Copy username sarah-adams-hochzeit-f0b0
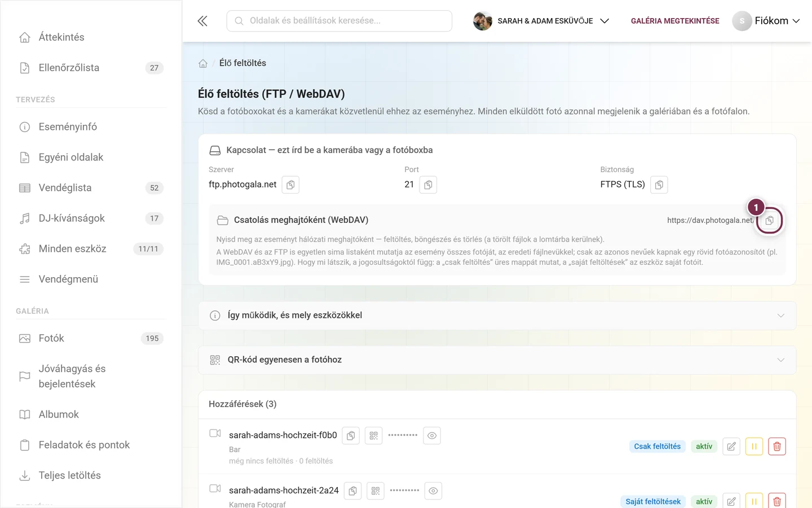 (x=351, y=436)
